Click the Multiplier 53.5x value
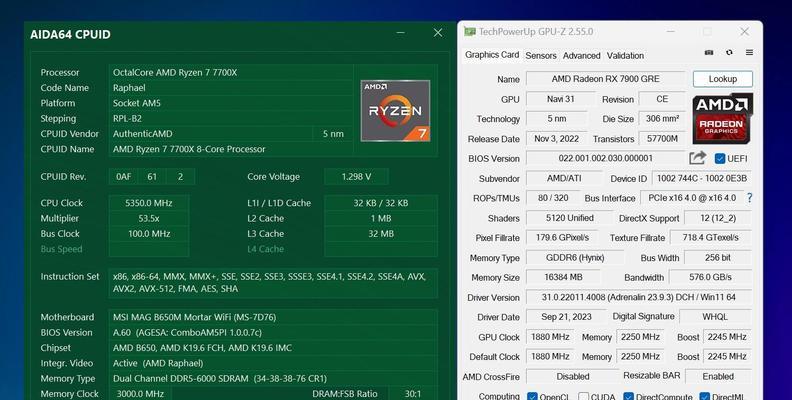Image resolution: width=792 pixels, height=400 pixels. pos(149,218)
